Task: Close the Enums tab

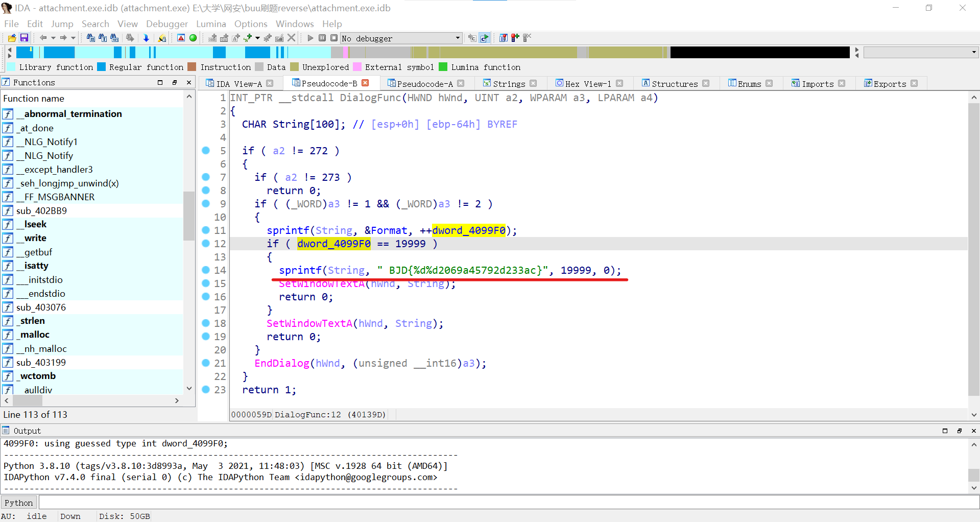Action: pos(769,83)
